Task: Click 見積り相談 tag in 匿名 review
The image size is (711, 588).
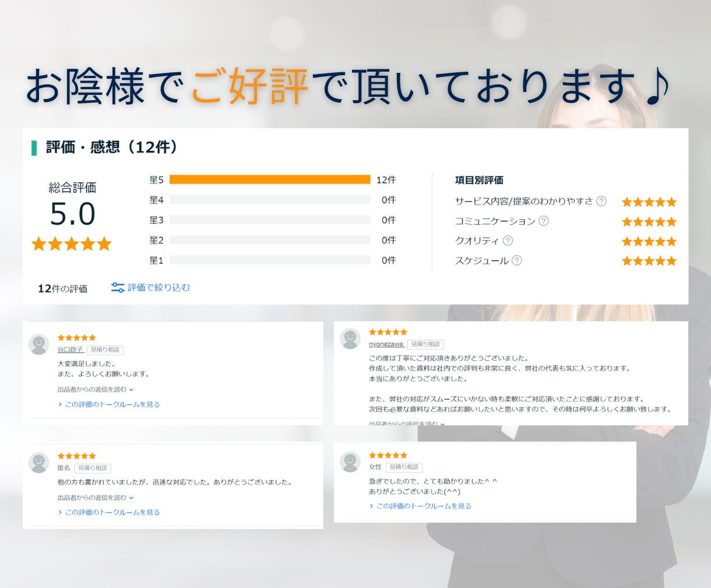Action: coord(93,468)
